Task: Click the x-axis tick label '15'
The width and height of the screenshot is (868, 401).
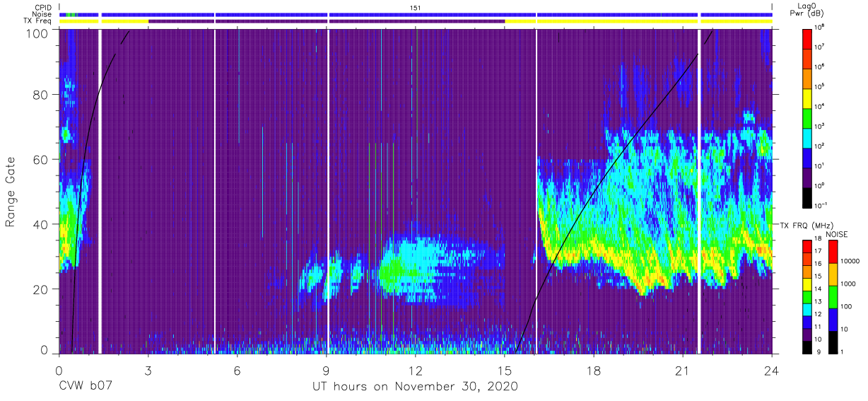Action: click(505, 369)
